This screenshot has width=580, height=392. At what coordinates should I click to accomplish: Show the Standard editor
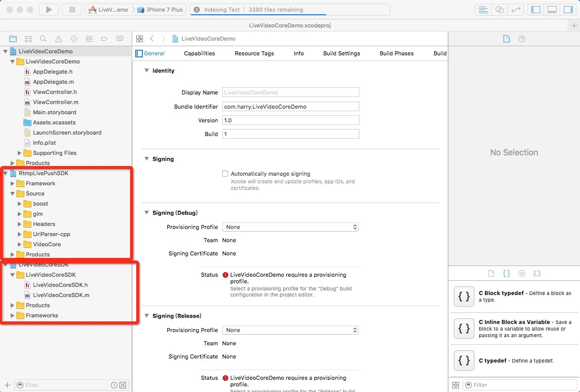click(483, 10)
